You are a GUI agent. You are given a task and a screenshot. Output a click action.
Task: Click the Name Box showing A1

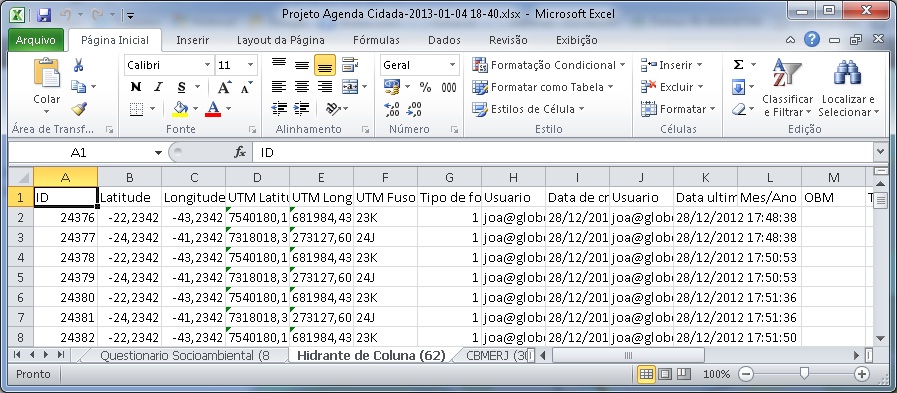click(x=78, y=153)
